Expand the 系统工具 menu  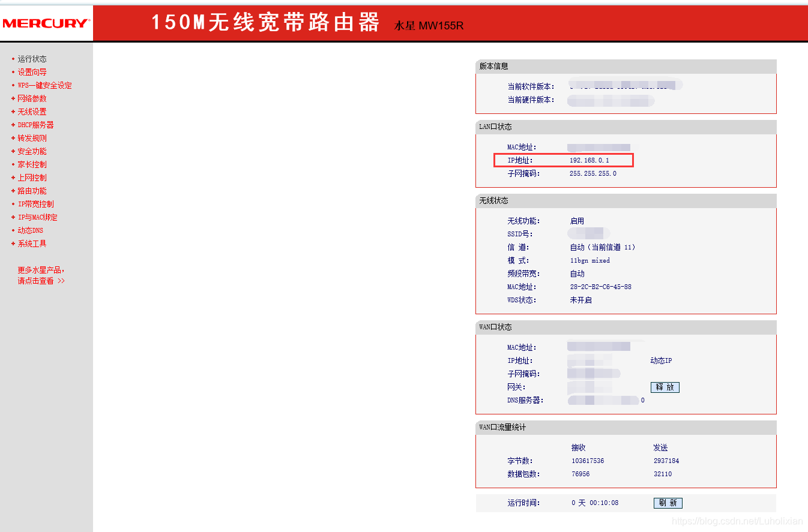point(32,244)
